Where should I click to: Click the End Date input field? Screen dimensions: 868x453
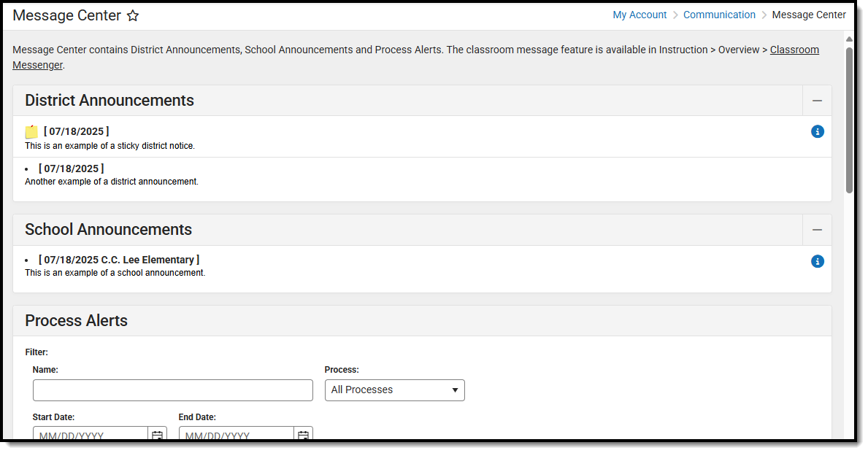(x=237, y=435)
